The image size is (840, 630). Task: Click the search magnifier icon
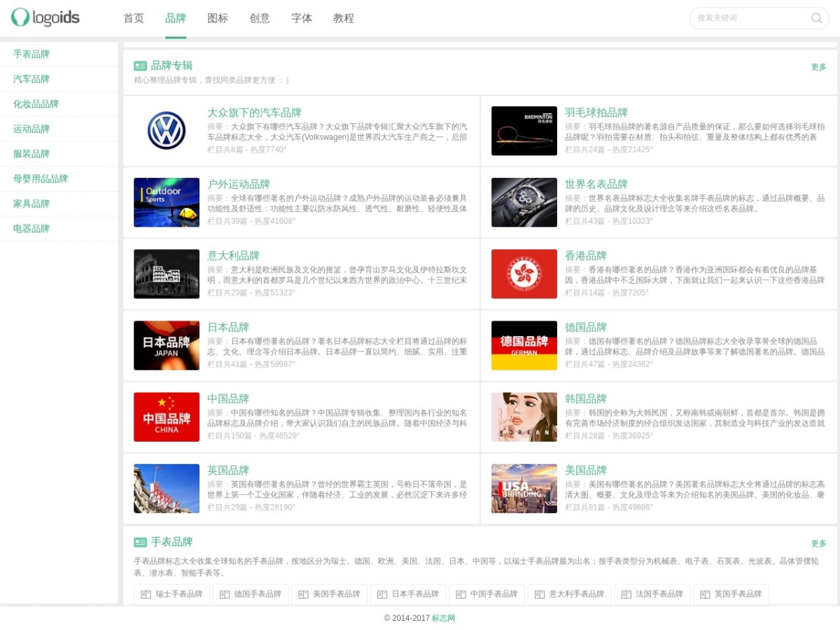(x=816, y=18)
